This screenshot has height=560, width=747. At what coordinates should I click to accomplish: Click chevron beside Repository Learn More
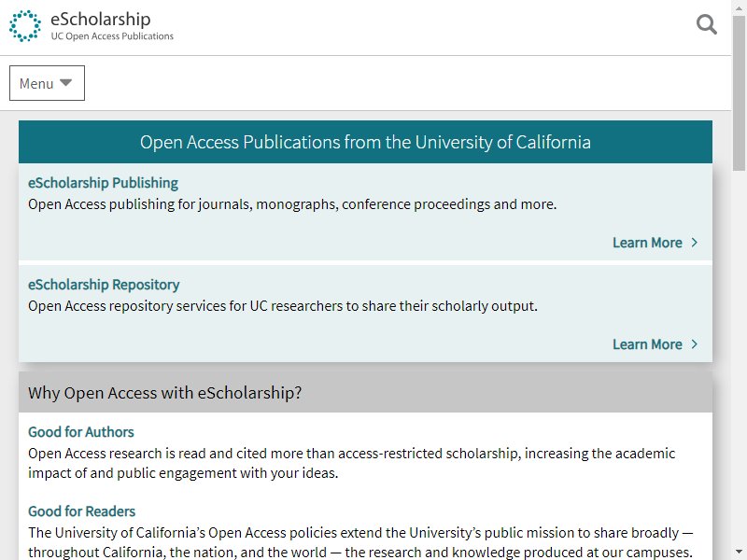[x=694, y=343]
